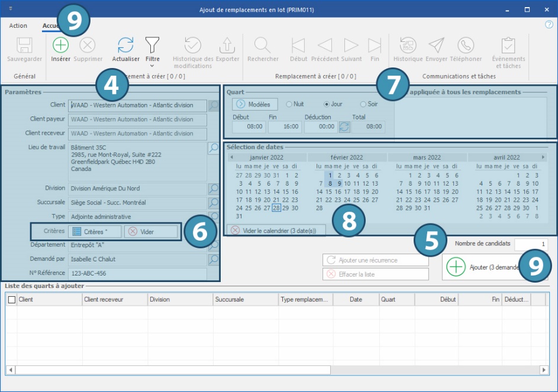
Task: Click the Envoyer paper plane icon
Action: 436,46
